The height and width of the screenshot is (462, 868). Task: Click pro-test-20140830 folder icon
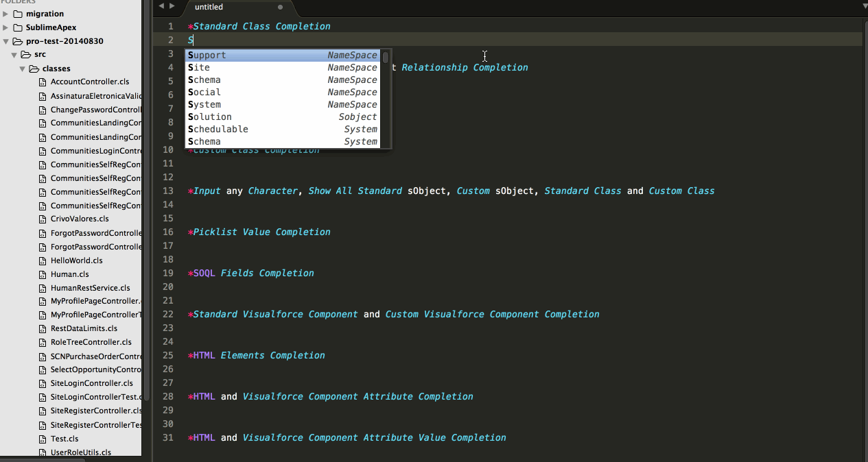pos(18,41)
